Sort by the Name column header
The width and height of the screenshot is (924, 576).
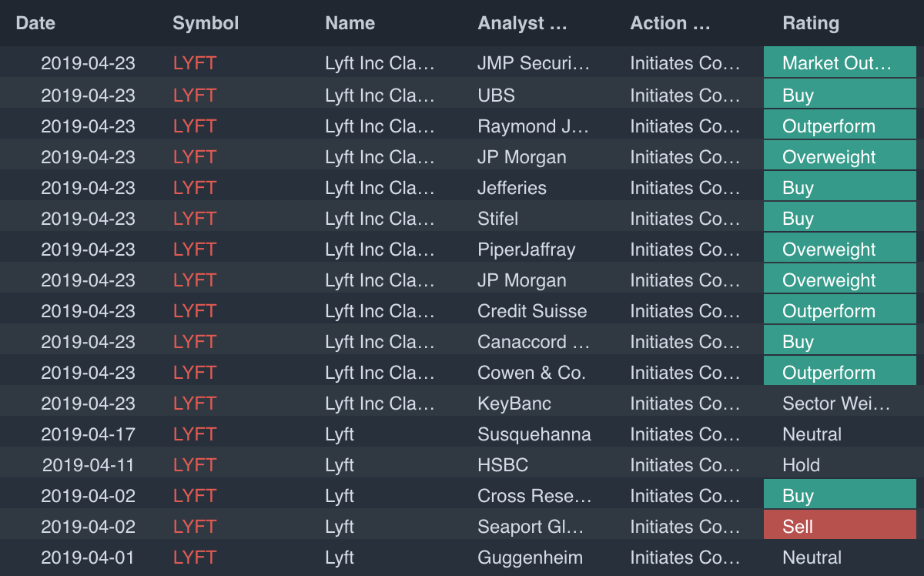pyautogui.click(x=350, y=23)
